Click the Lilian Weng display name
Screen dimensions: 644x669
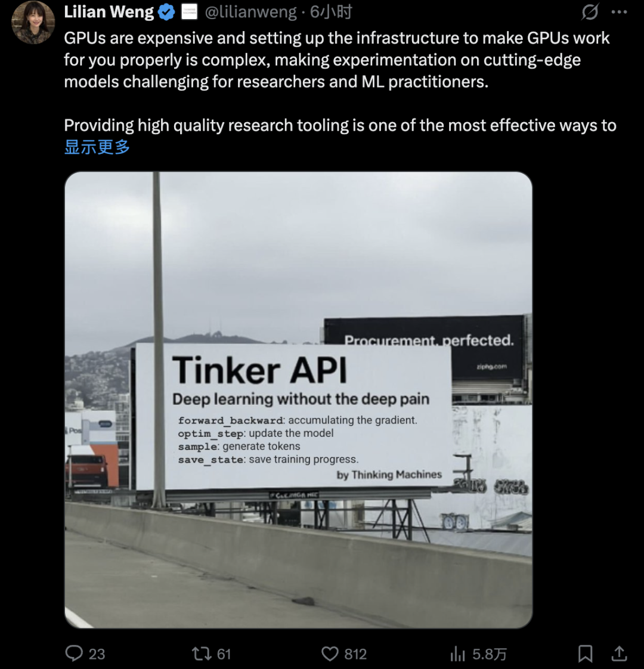coord(109,12)
